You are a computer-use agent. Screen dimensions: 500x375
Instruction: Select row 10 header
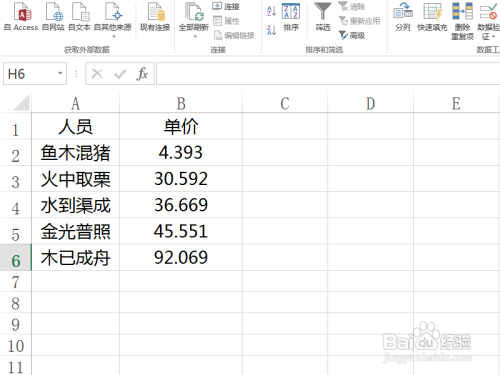click(x=15, y=345)
